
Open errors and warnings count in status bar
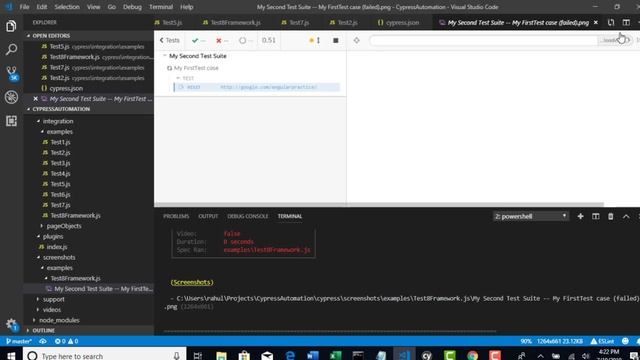pyautogui.click(x=66, y=341)
